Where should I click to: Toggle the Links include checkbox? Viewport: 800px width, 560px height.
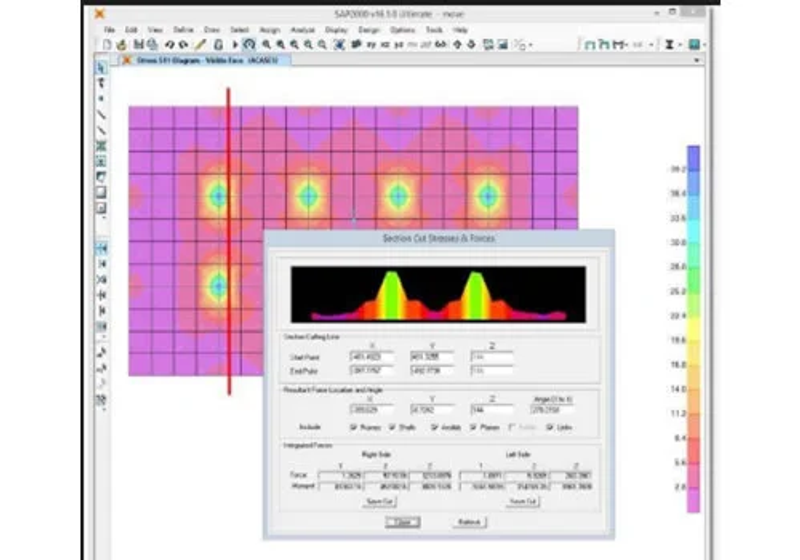(549, 427)
